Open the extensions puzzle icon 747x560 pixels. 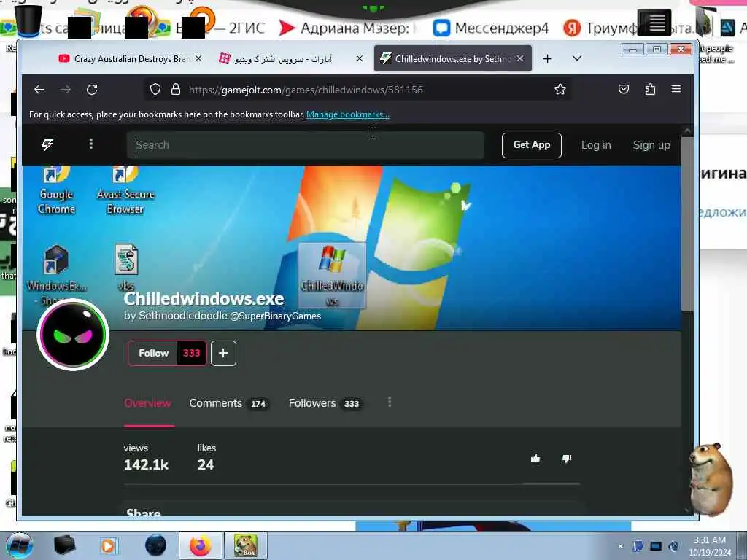[x=650, y=89]
